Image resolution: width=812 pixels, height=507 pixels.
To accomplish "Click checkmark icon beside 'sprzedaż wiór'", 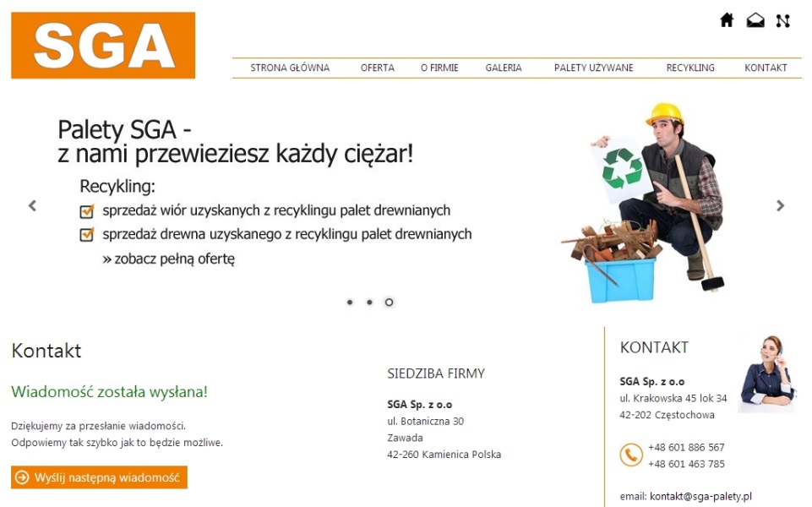I will [x=87, y=210].
